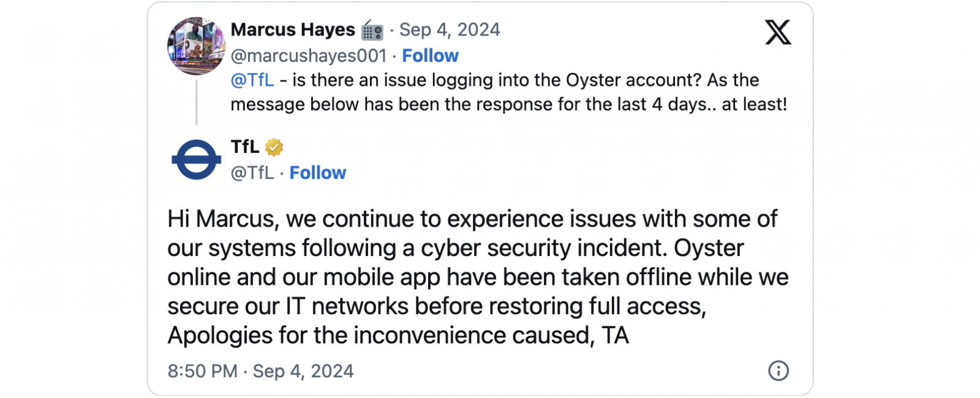Click "Apologies for the inconvenience caused, TA" line

pos(398,336)
